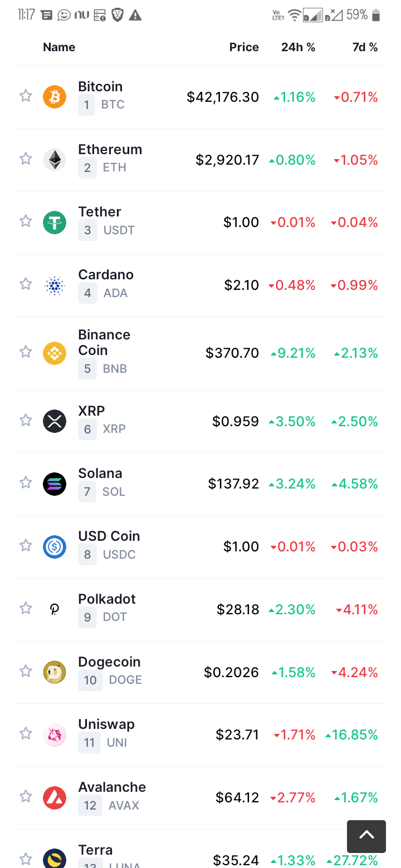The width and height of the screenshot is (401, 868).
Task: Tap the Uniswap unicorn logo icon
Action: [55, 735]
